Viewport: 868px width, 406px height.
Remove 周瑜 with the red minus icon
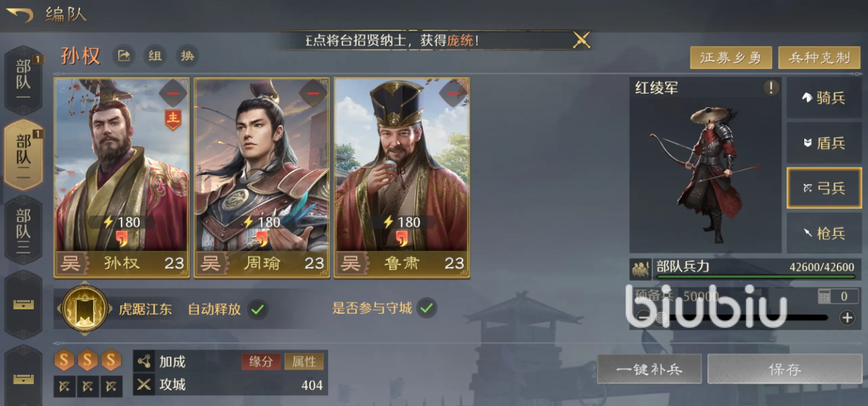(x=313, y=93)
